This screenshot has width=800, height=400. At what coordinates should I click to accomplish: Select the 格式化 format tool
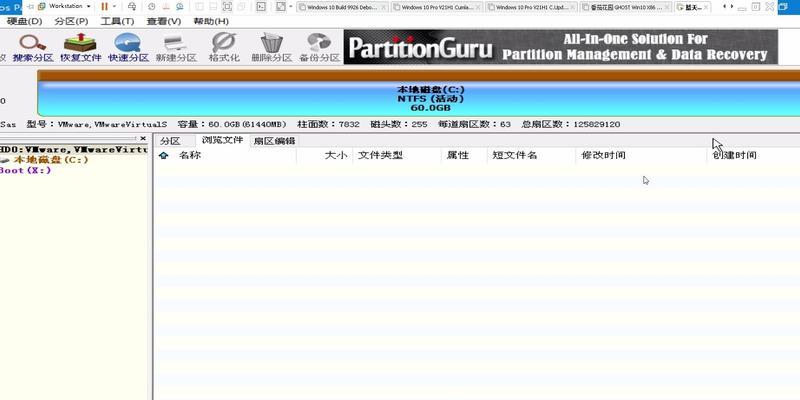coord(224,47)
